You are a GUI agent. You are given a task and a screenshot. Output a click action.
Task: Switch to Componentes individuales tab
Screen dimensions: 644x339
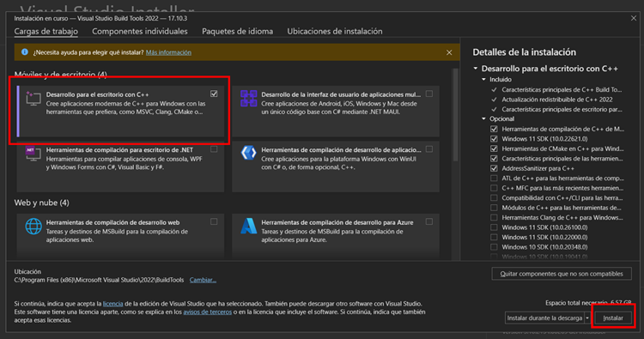coord(140,31)
